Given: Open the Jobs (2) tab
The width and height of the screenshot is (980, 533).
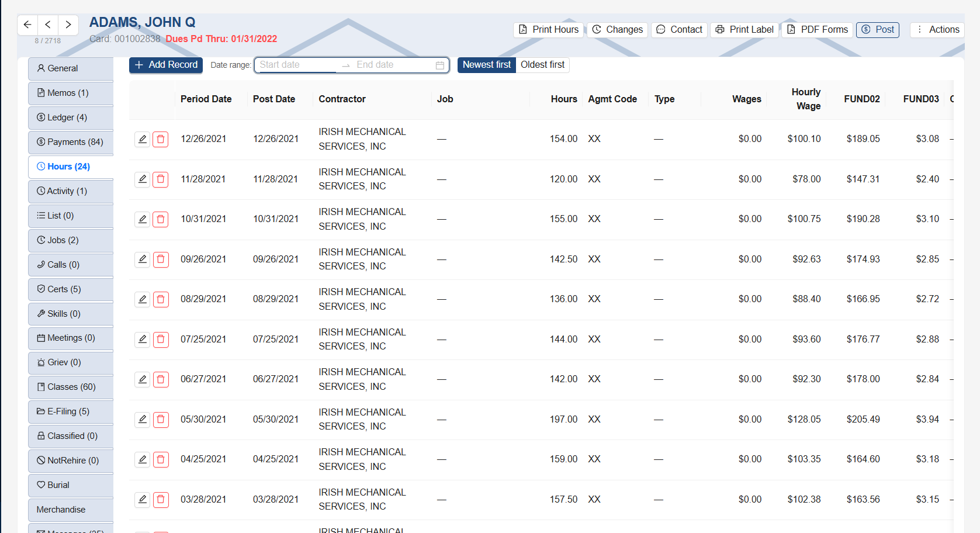Looking at the screenshot, I should (x=71, y=240).
